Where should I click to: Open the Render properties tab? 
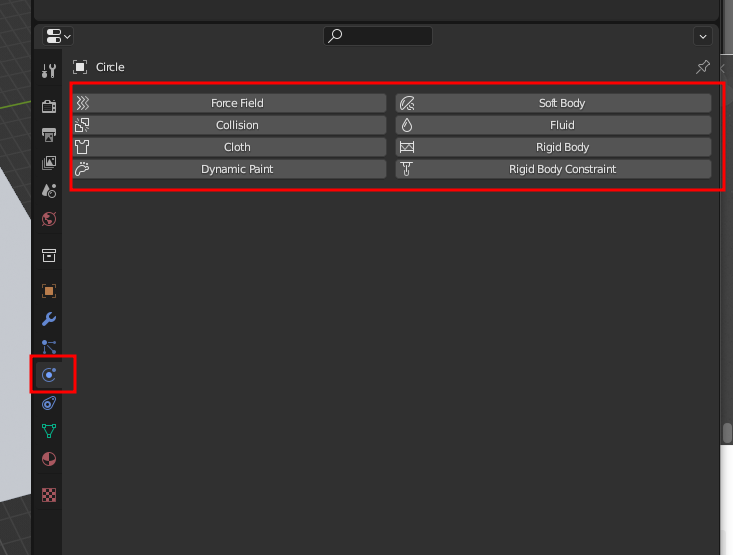click(x=49, y=106)
